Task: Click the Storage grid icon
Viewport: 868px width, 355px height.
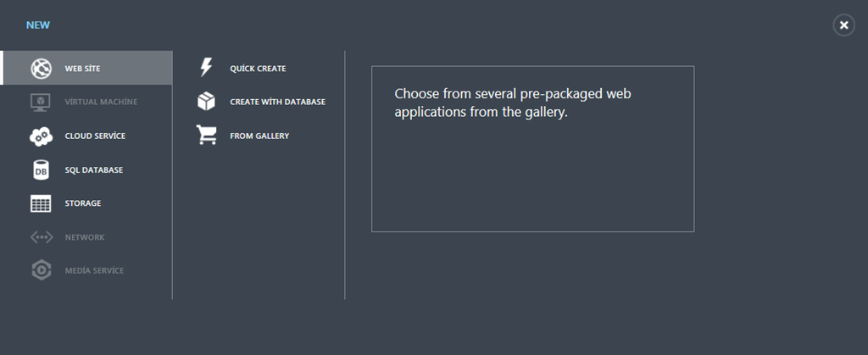Action: pos(41,203)
